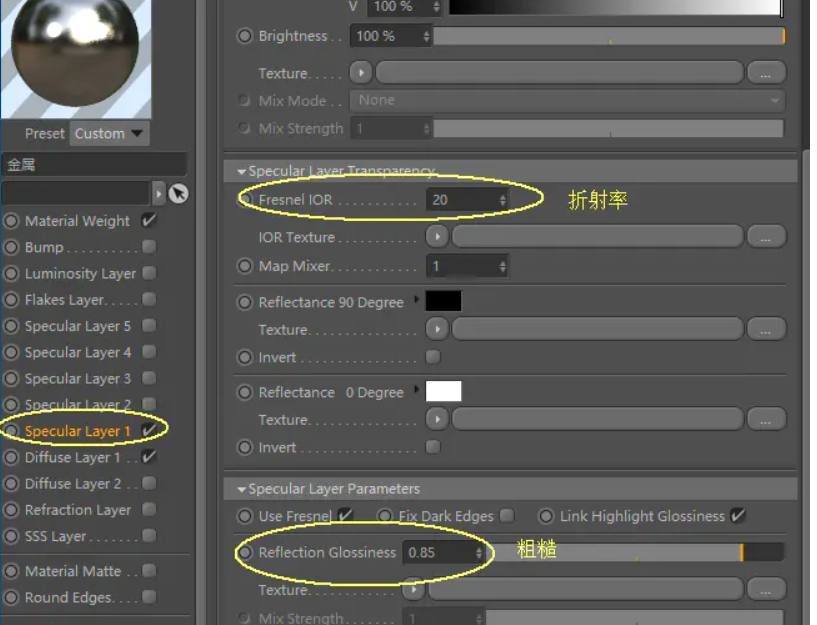The height and width of the screenshot is (625, 817).
Task: Select the Refraction Layer channel
Action: click(x=78, y=510)
